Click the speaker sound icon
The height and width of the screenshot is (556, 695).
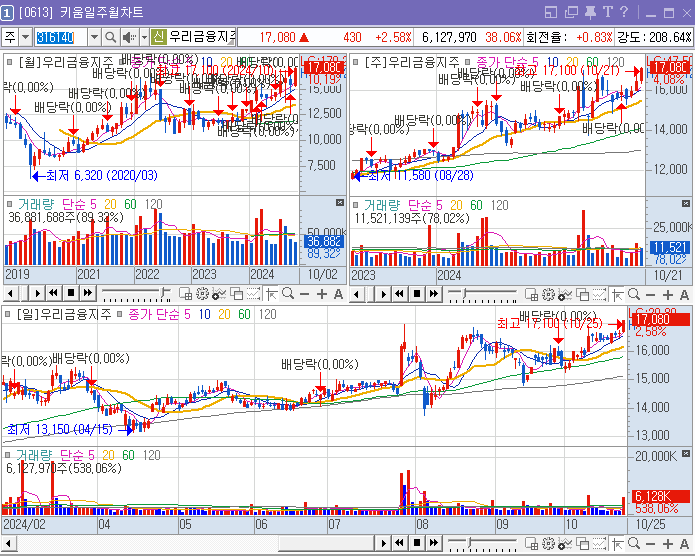[129, 37]
